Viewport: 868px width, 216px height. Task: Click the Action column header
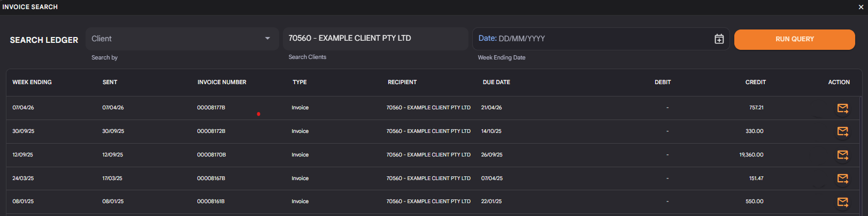[x=839, y=82]
